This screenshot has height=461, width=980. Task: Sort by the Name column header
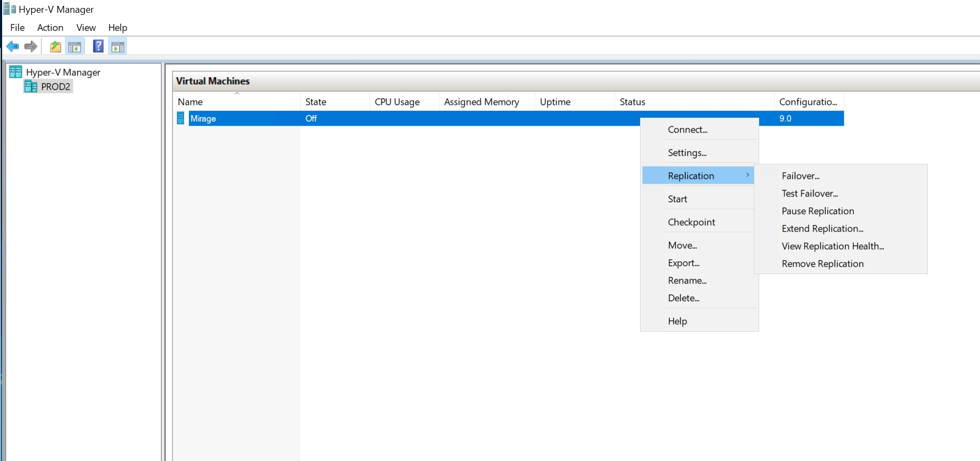coord(236,102)
